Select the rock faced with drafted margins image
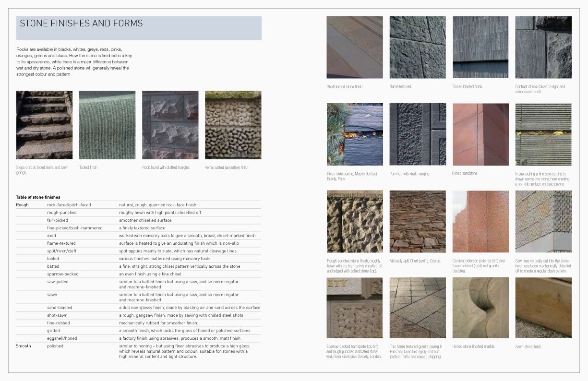Image resolution: width=588 pixels, height=381 pixels. (x=170, y=125)
